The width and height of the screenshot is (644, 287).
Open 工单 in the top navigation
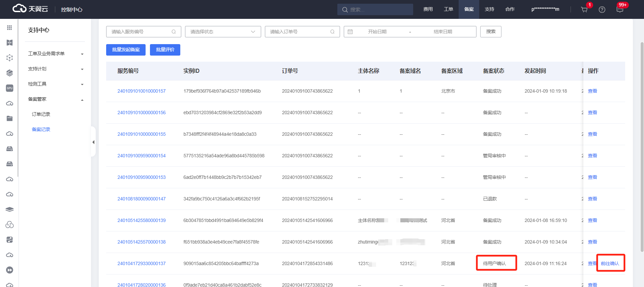[449, 9]
